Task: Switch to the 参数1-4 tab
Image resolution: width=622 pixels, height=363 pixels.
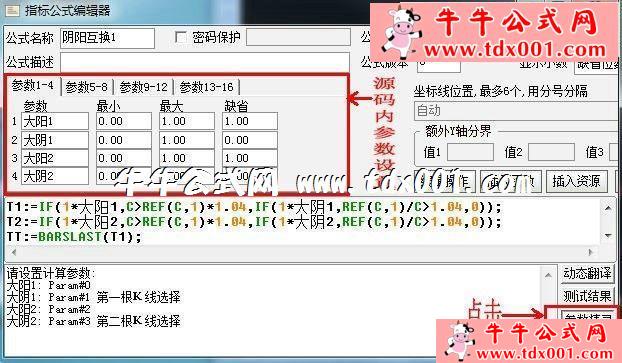Action: point(33,85)
